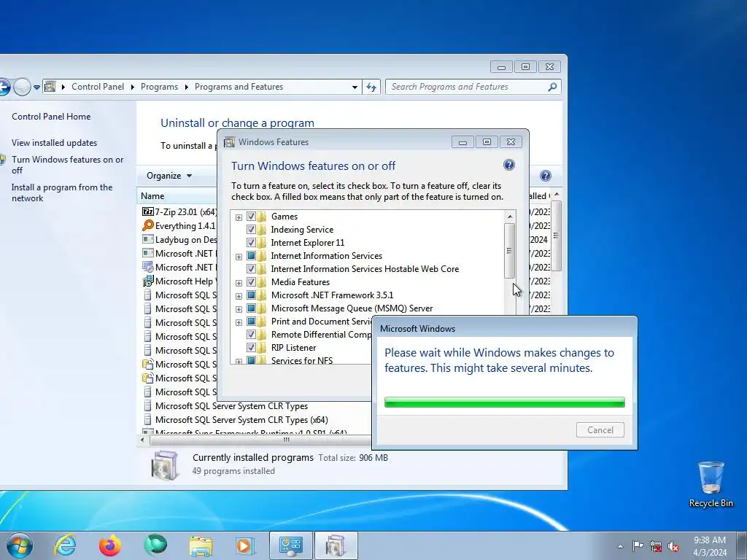Click the Windows Start orb

[20, 545]
